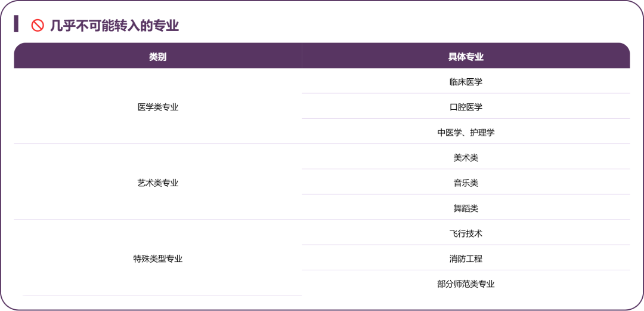This screenshot has width=644, height=311.
Task: Open the 美术类 entry
Action: tap(466, 158)
